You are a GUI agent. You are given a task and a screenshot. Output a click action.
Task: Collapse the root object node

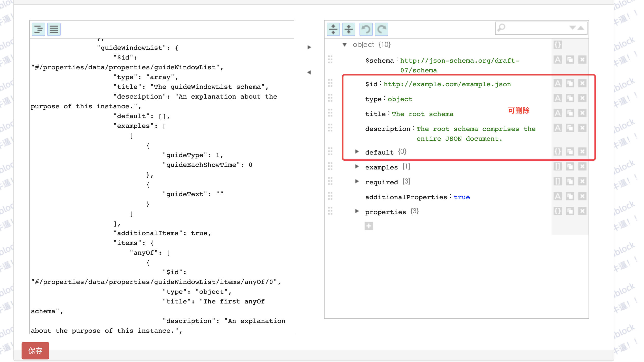pos(345,45)
